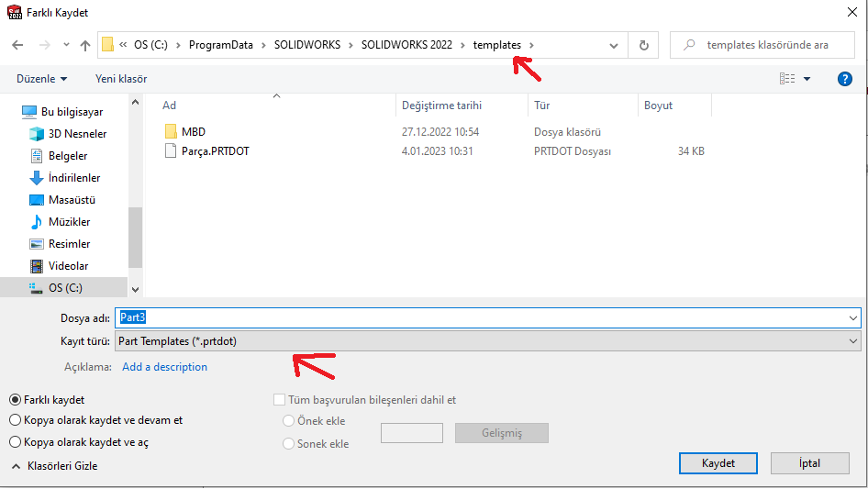Click the blue Help question mark icon
868x489 pixels.
click(x=845, y=79)
